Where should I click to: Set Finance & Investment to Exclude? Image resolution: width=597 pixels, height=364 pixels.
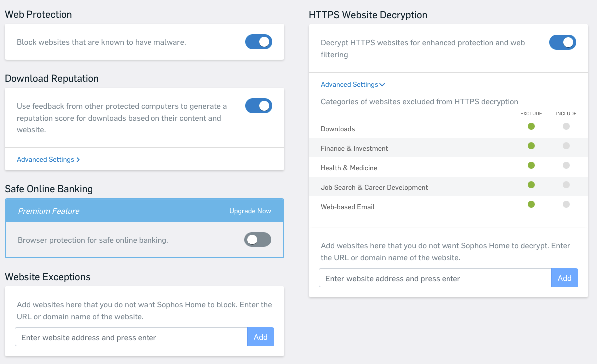[531, 146]
